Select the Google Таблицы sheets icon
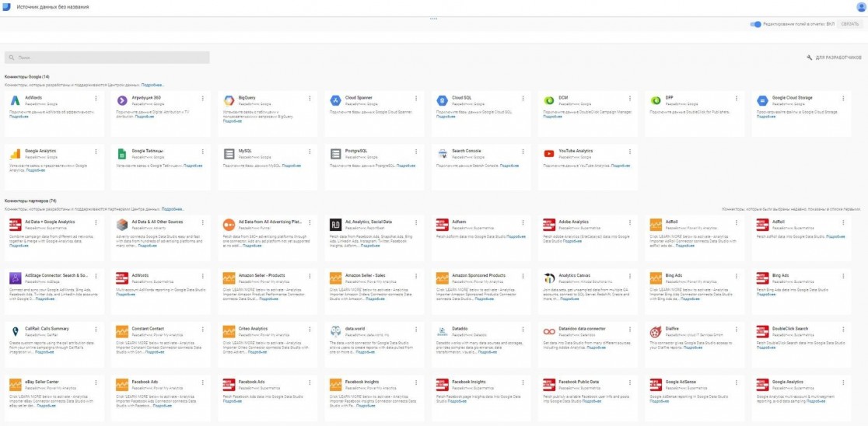 point(122,154)
